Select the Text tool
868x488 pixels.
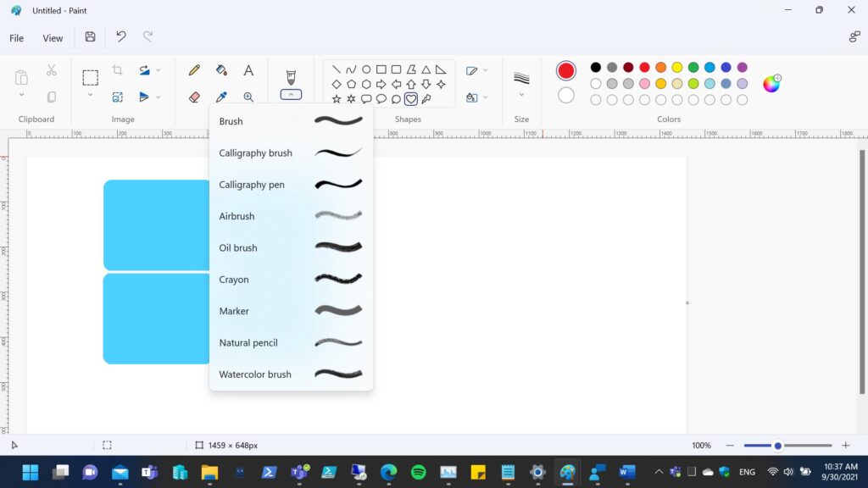point(248,70)
